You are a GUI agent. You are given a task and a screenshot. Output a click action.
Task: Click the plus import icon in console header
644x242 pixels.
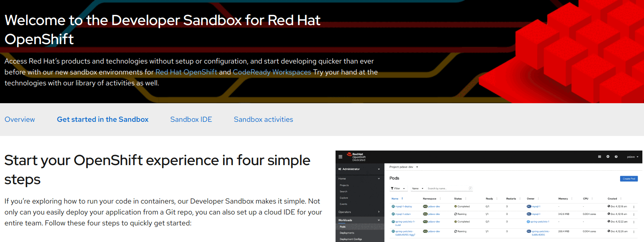click(x=608, y=157)
